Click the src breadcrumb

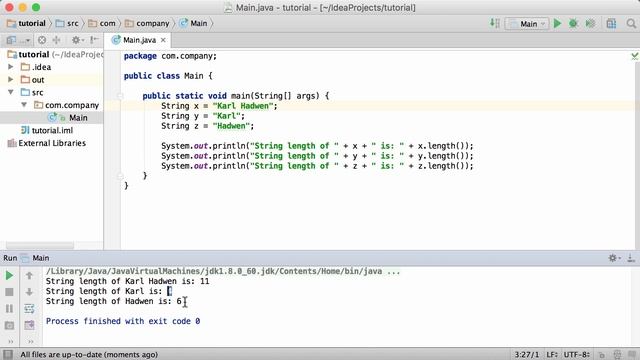pos(67,23)
